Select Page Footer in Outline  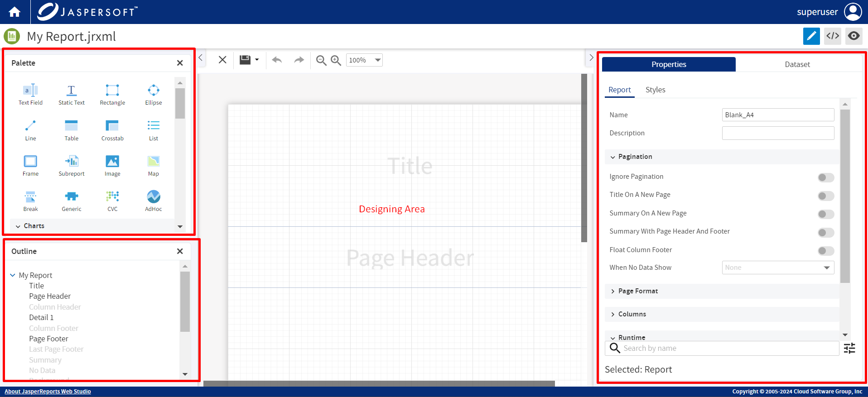48,339
